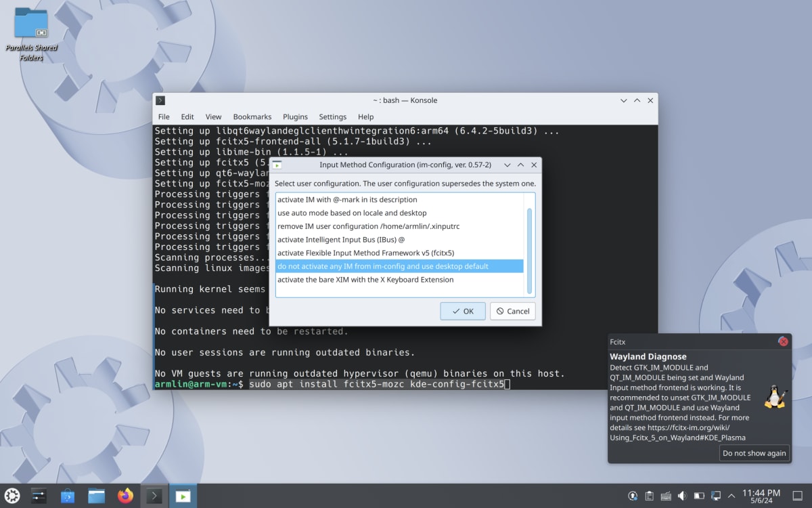Click the penguin icon in Fcitx notification
812x508 pixels.
click(775, 397)
